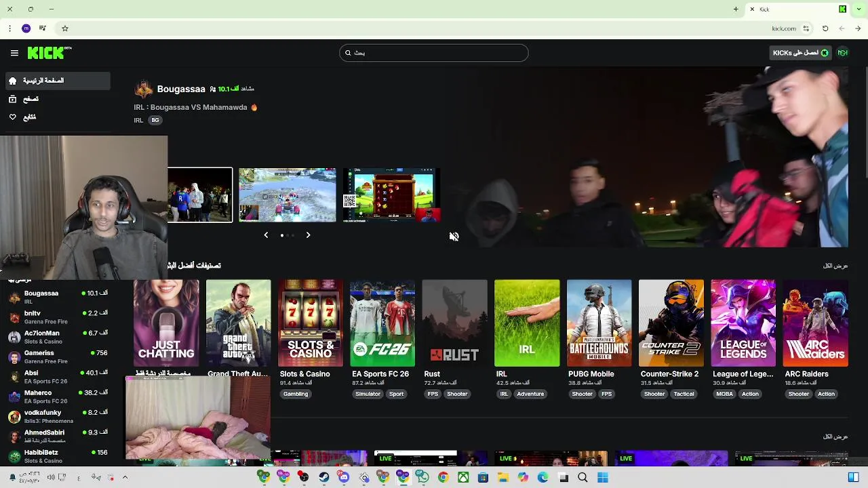Click View all for top categories
The image size is (868, 488).
(835, 266)
